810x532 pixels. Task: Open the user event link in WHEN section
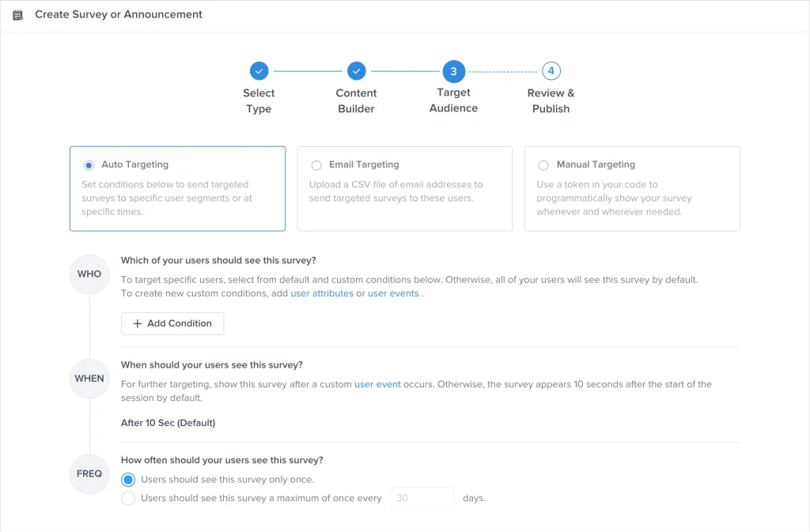377,384
